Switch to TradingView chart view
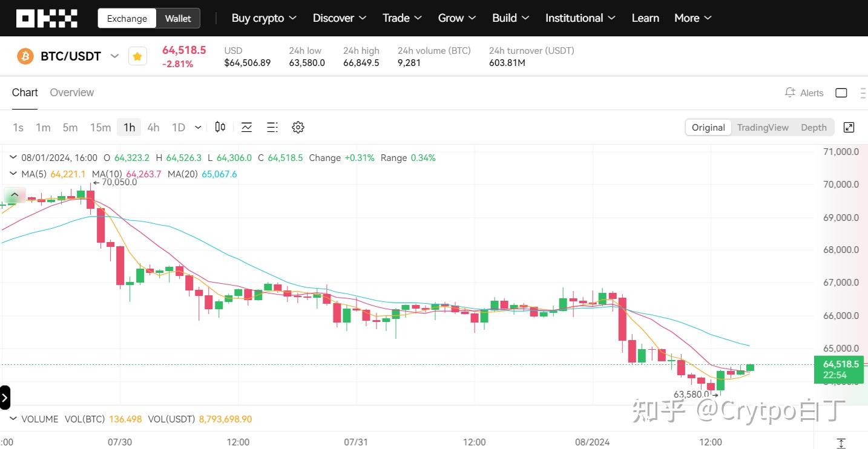Image resolution: width=868 pixels, height=449 pixels. [x=763, y=127]
